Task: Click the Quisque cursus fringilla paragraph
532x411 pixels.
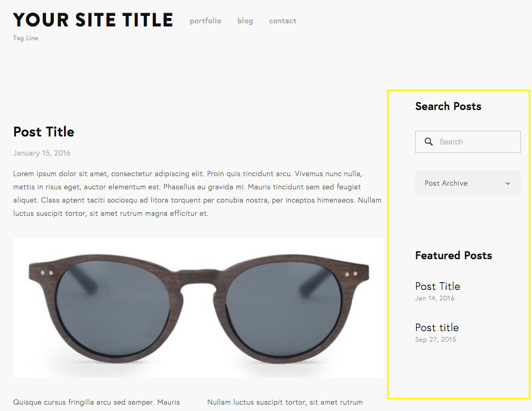Action: (96, 403)
